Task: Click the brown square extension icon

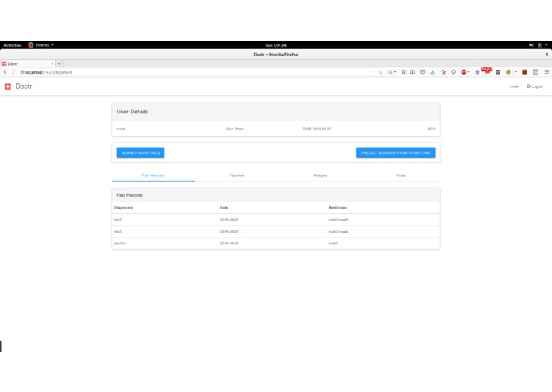Action: 524,72
